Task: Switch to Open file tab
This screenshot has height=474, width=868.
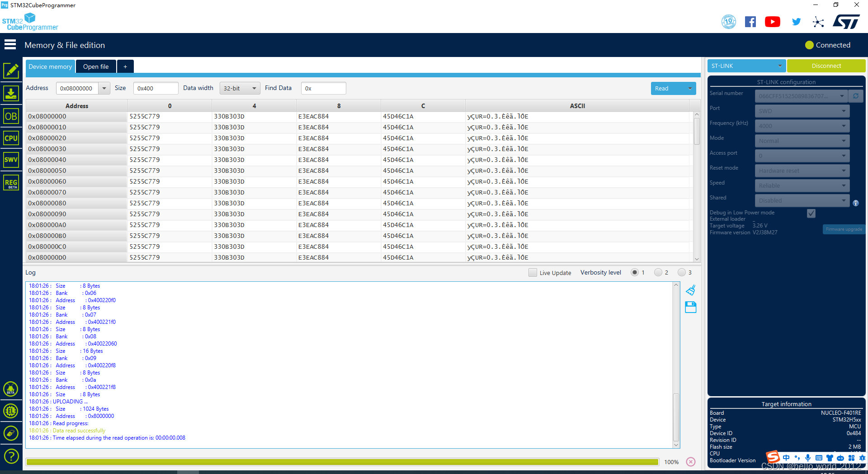Action: pos(96,66)
